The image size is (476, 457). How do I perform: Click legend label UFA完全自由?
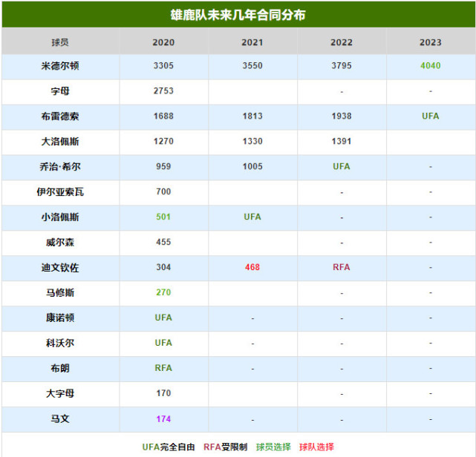pos(169,447)
